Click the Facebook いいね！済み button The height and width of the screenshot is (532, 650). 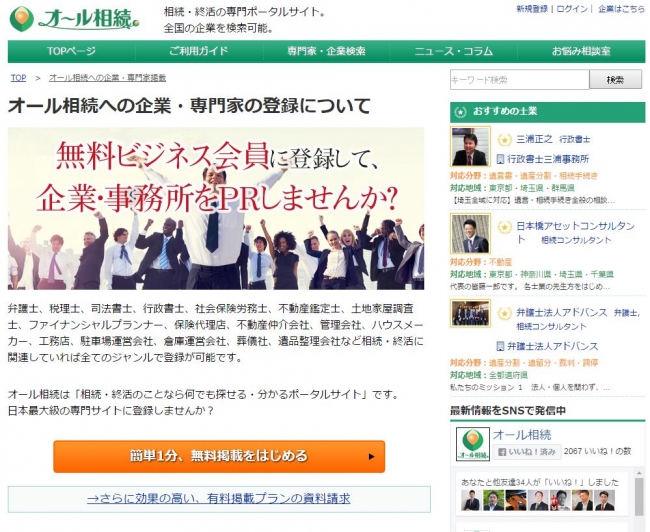(527, 452)
